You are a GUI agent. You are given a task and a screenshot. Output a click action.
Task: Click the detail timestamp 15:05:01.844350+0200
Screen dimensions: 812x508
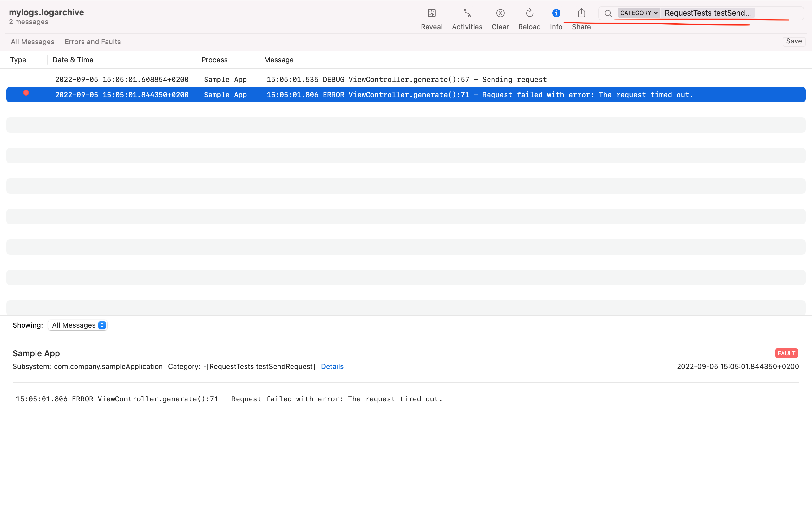(737, 366)
